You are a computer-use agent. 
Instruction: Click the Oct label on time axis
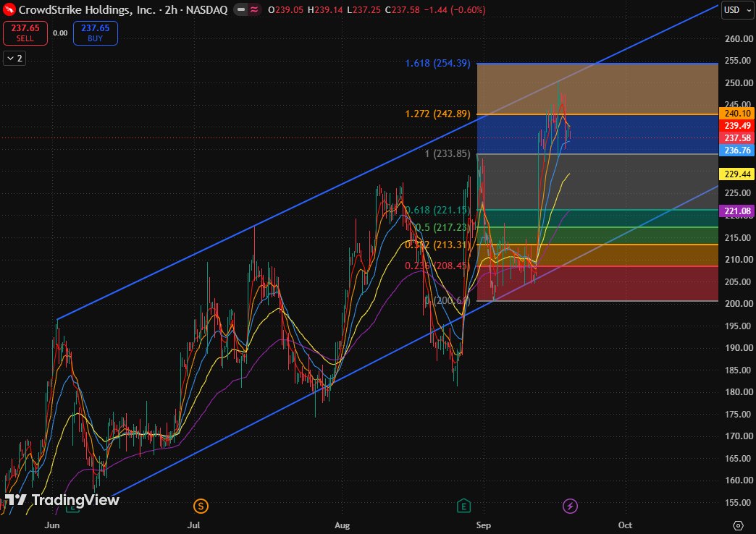[626, 525]
